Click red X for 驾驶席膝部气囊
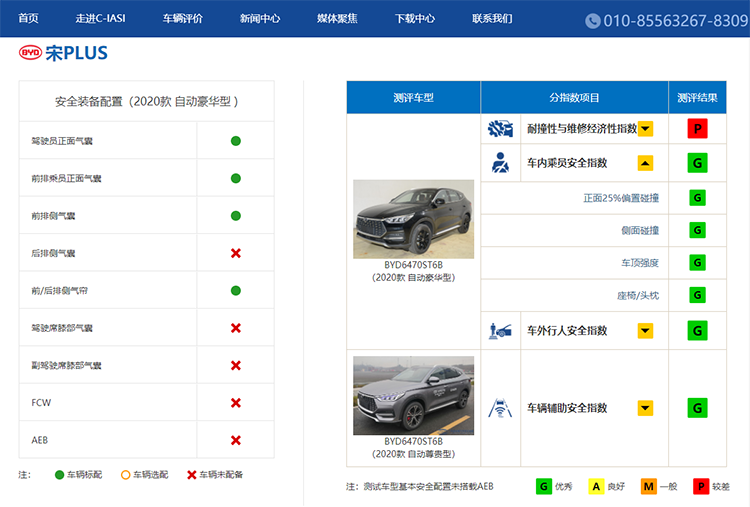This screenshot has width=750, height=507. pos(236,328)
